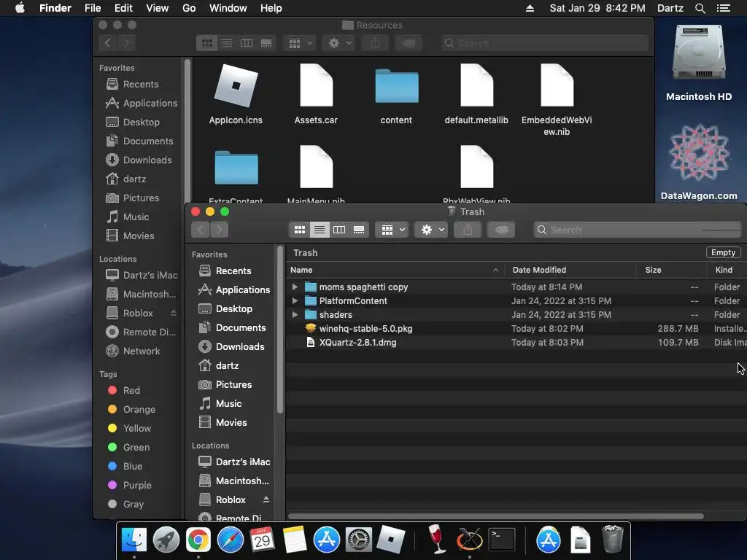Expand PlatformContent folder disclosure triangle
The height and width of the screenshot is (560, 747).
[295, 301]
